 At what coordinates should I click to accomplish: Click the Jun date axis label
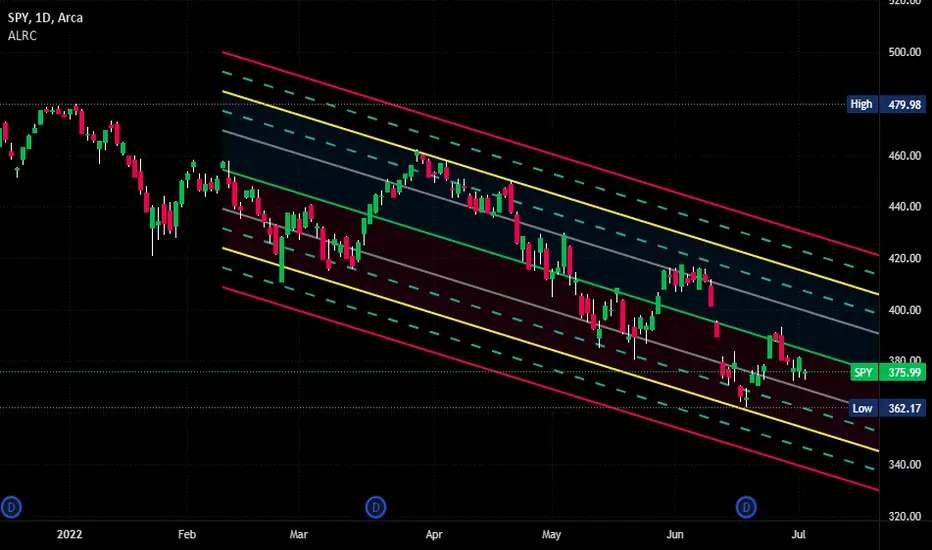(675, 535)
